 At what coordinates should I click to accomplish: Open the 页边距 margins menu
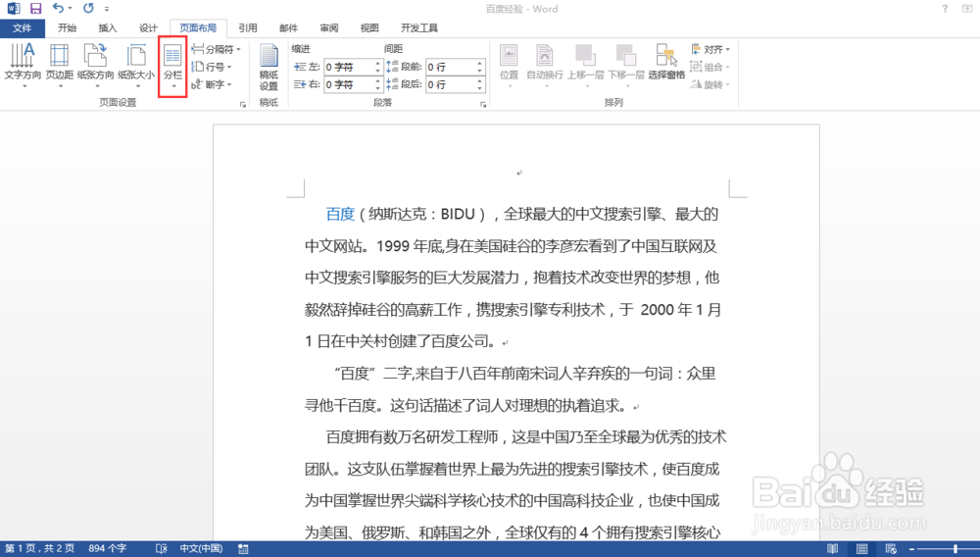60,65
